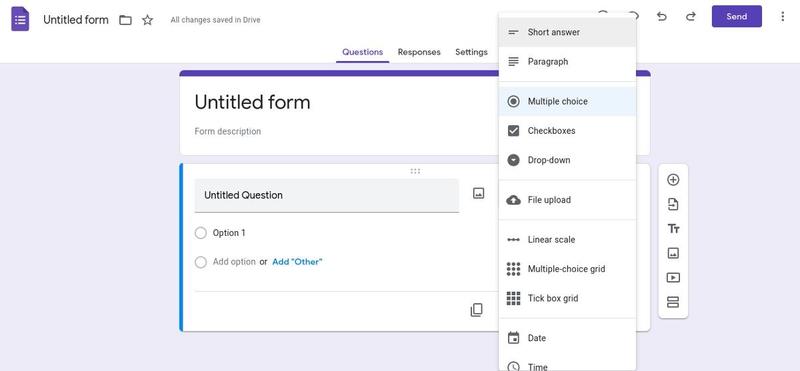800x371 pixels.
Task: Click the Add video sidebar icon
Action: pos(673,278)
